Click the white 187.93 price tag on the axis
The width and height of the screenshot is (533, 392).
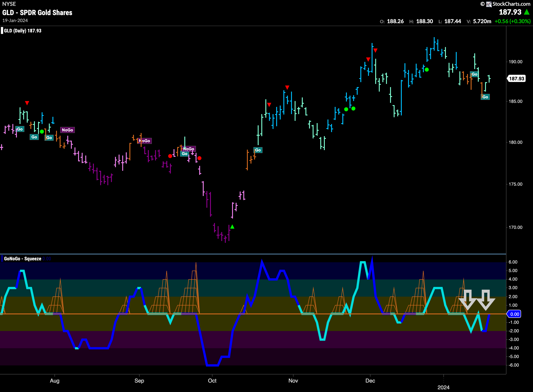click(516, 79)
